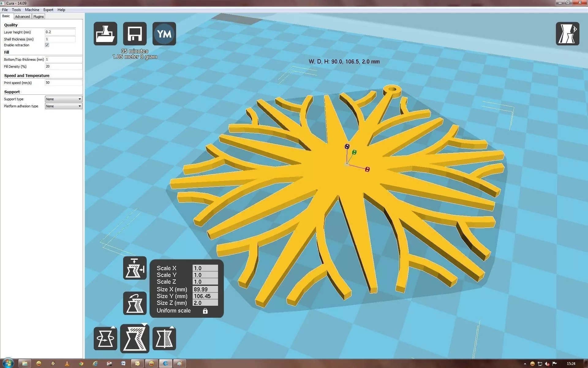Click the clock app taskbar button
Viewport: 588px width, 368px height.
point(138,363)
